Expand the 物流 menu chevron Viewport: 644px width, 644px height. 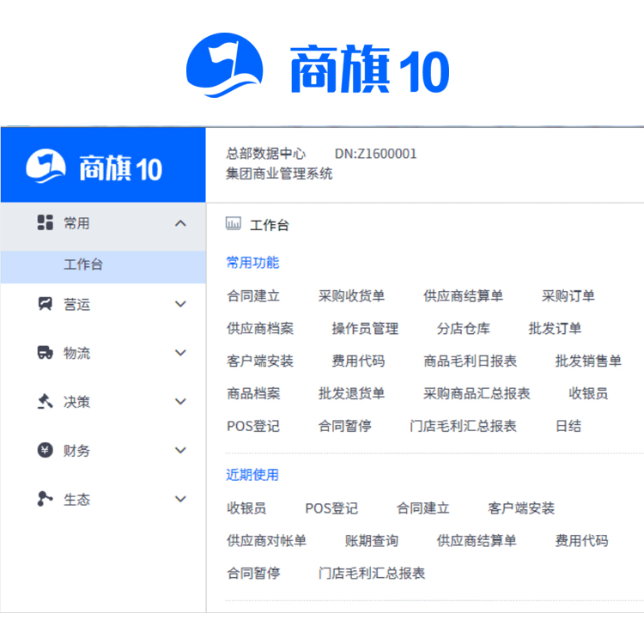click(180, 353)
